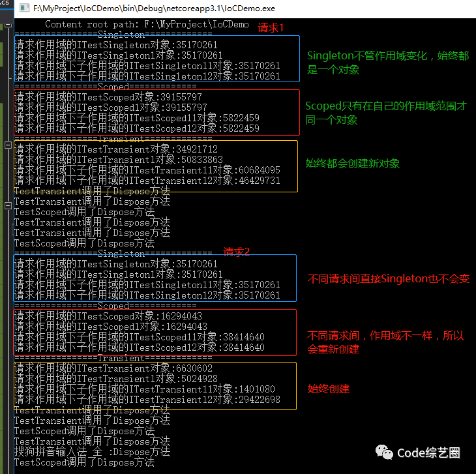Click the IoCDemo.exe console window icon
The image size is (476, 474).
pyautogui.click(x=24, y=8)
